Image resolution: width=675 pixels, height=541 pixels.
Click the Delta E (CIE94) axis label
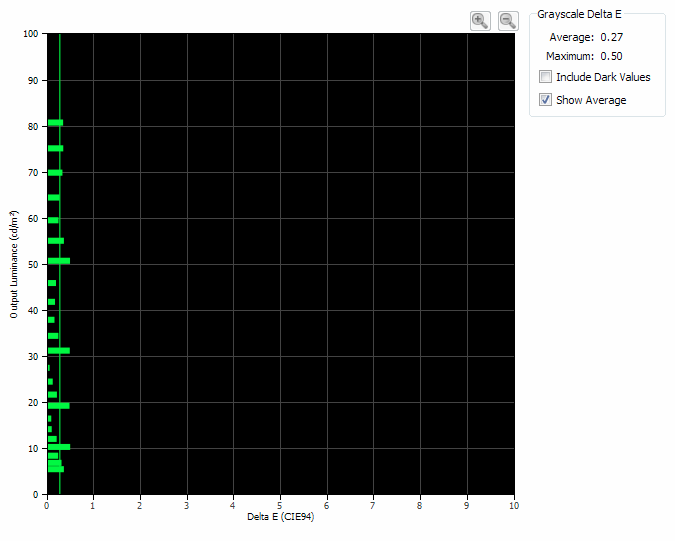point(281,516)
